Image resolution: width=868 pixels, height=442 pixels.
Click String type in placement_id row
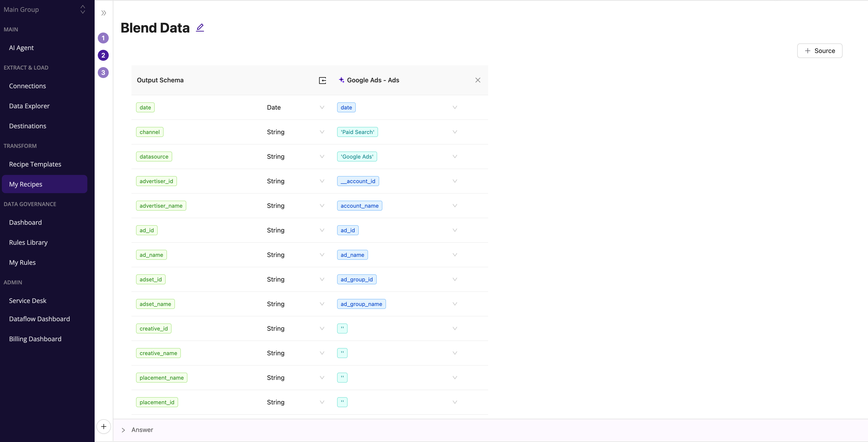pos(276,402)
